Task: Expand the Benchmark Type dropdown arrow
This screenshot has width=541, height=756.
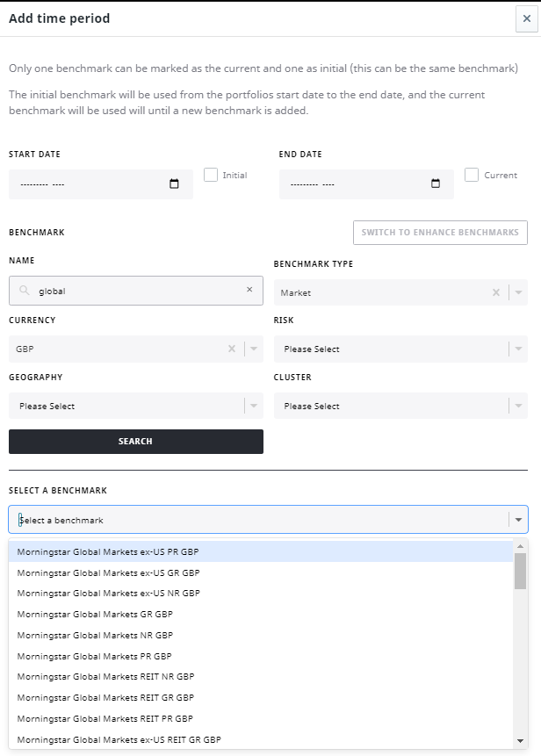Action: 518,292
